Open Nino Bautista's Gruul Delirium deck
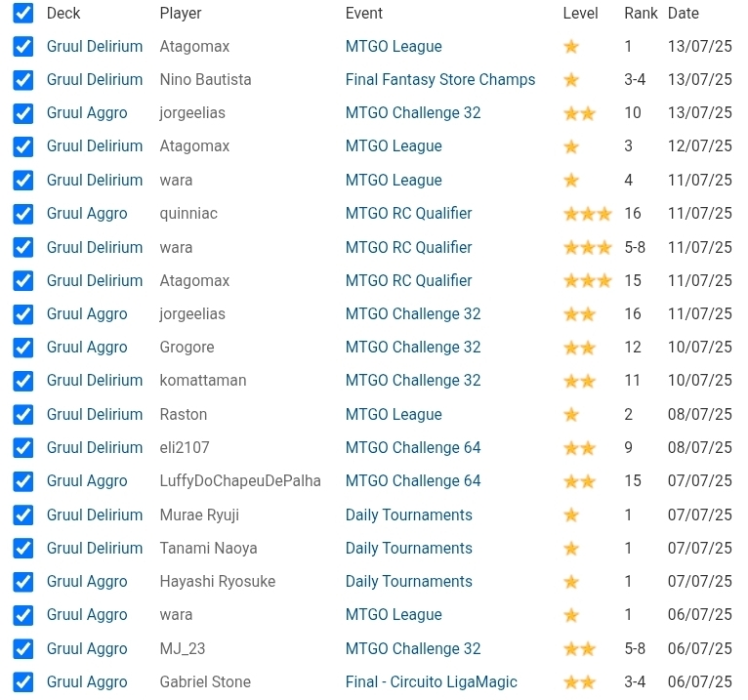This screenshot has height=700, width=748. pyautogui.click(x=95, y=80)
